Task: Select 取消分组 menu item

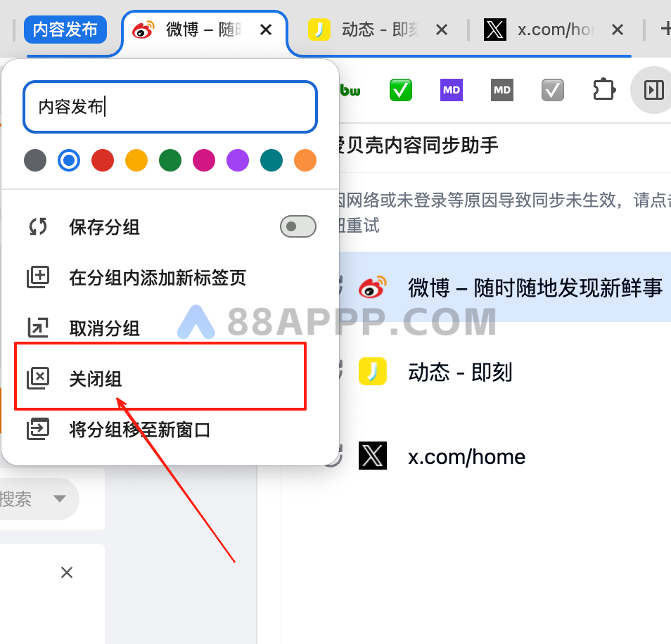Action: coord(170,328)
